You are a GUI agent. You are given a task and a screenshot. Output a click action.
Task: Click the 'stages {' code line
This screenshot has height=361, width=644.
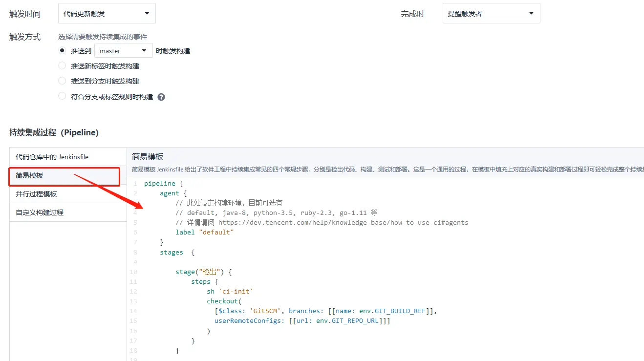177,252
